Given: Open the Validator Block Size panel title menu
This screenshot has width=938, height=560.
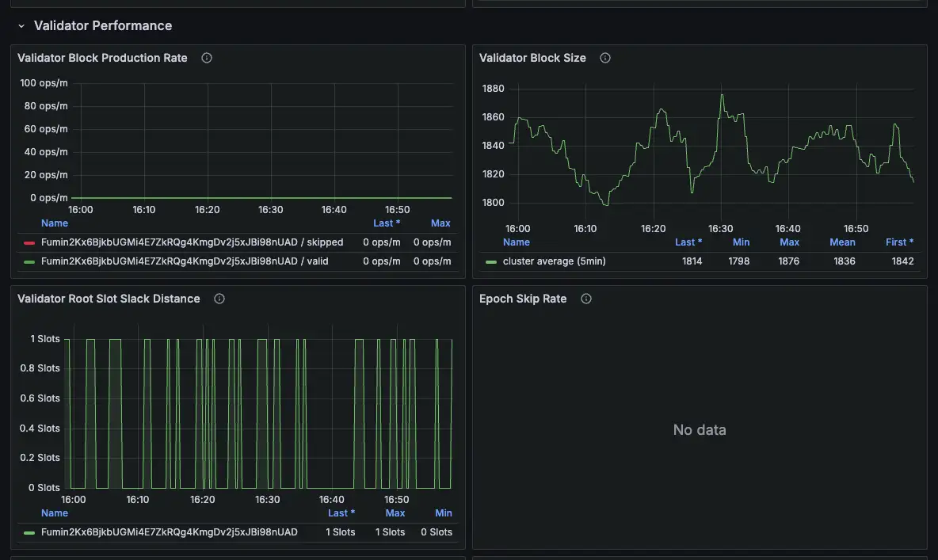Looking at the screenshot, I should (x=532, y=58).
